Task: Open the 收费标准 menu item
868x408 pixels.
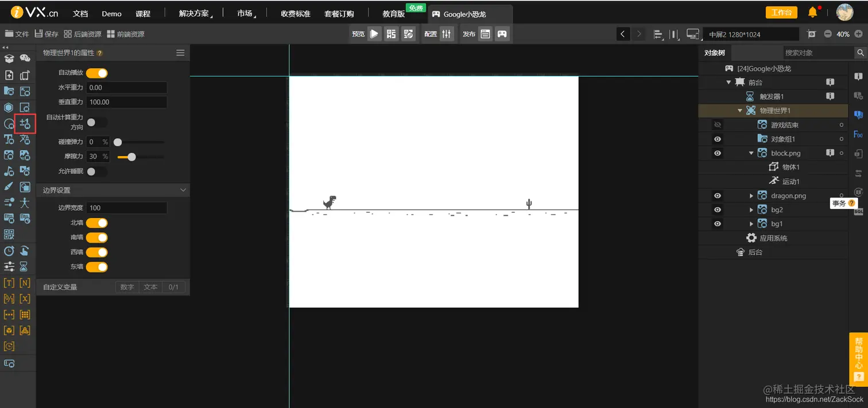Action: point(296,14)
